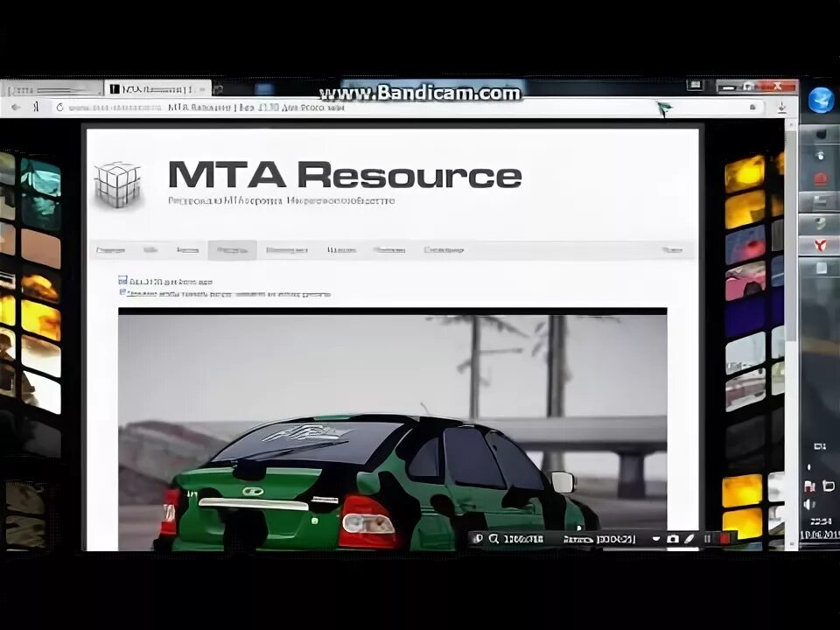Reload the page with the refresh icon
840x630 pixels.
click(59, 107)
